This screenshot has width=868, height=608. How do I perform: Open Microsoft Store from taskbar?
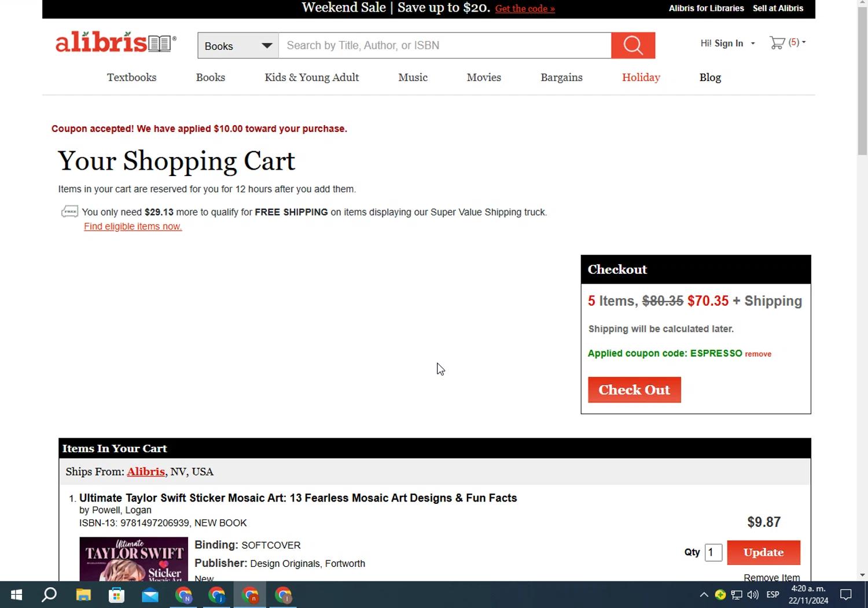117,595
